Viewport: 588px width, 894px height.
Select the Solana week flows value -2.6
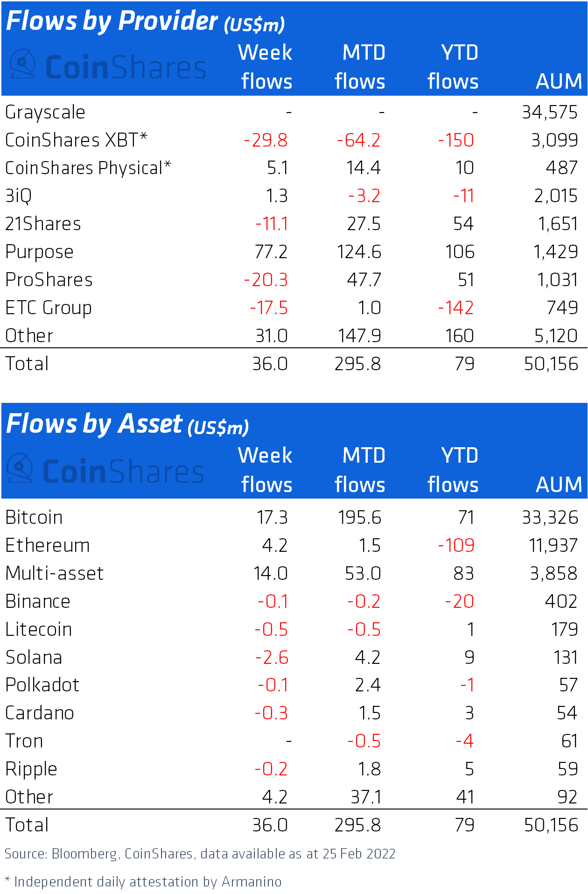coord(272,657)
